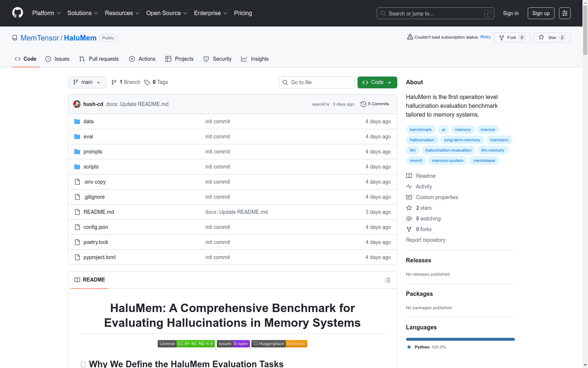Open the MemTensor organization link
The height and width of the screenshot is (368, 588).
click(x=40, y=38)
